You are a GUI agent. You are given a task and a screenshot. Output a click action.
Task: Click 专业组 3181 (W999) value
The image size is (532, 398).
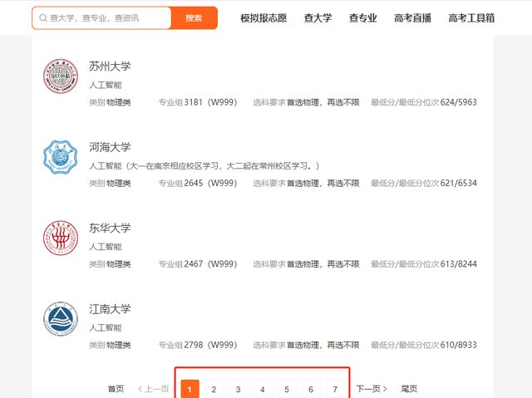click(x=210, y=102)
